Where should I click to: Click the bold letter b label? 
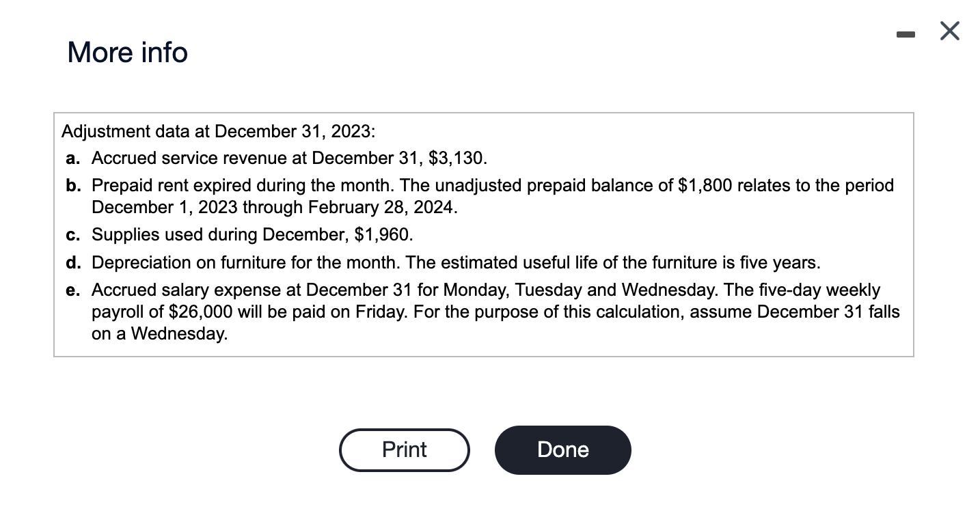[x=72, y=185]
